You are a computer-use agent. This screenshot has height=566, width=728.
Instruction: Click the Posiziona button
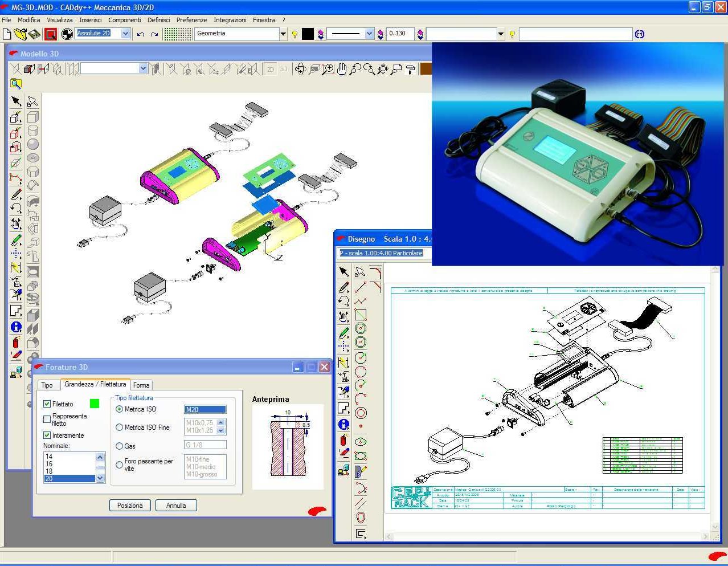click(130, 506)
